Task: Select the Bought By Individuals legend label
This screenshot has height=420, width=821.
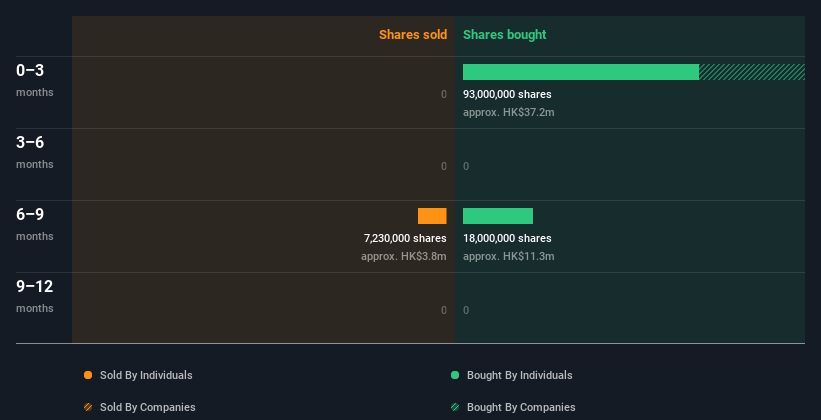Action: click(519, 375)
